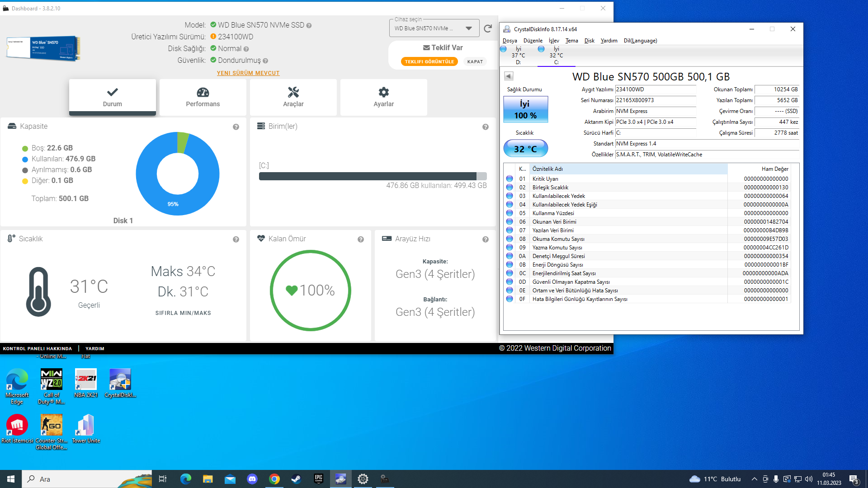Switch to the Durum tab
This screenshot has width=868, height=488.
tap(113, 97)
